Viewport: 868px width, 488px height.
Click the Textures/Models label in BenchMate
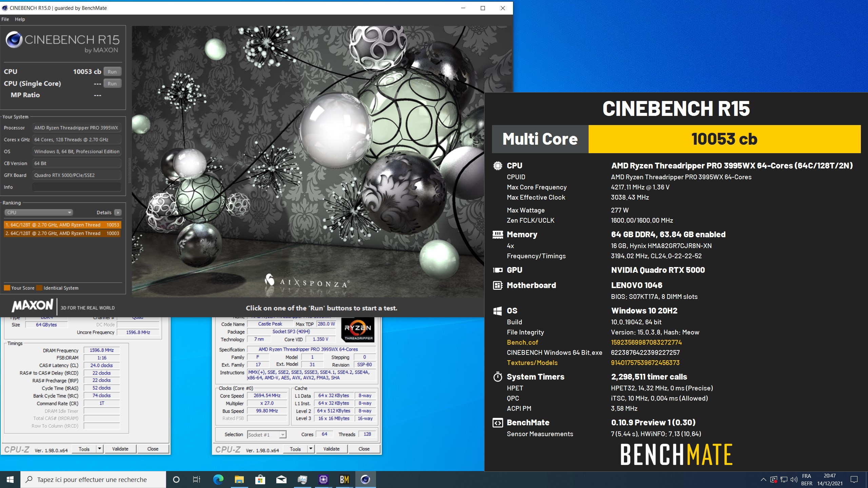532,363
